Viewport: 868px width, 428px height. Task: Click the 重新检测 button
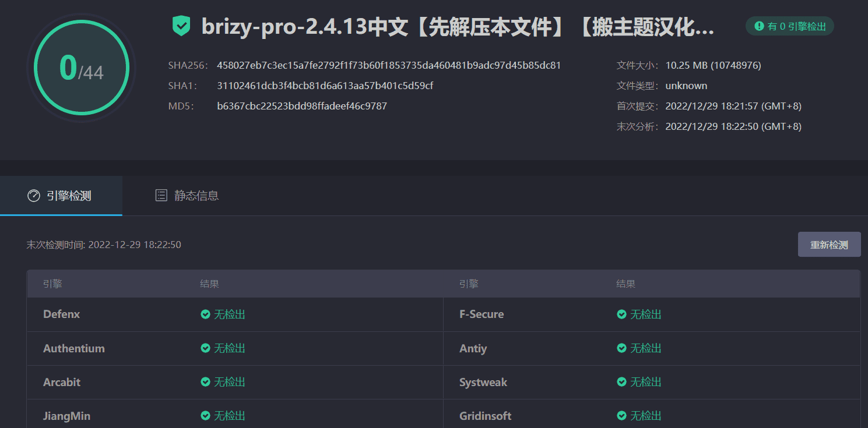[829, 245]
